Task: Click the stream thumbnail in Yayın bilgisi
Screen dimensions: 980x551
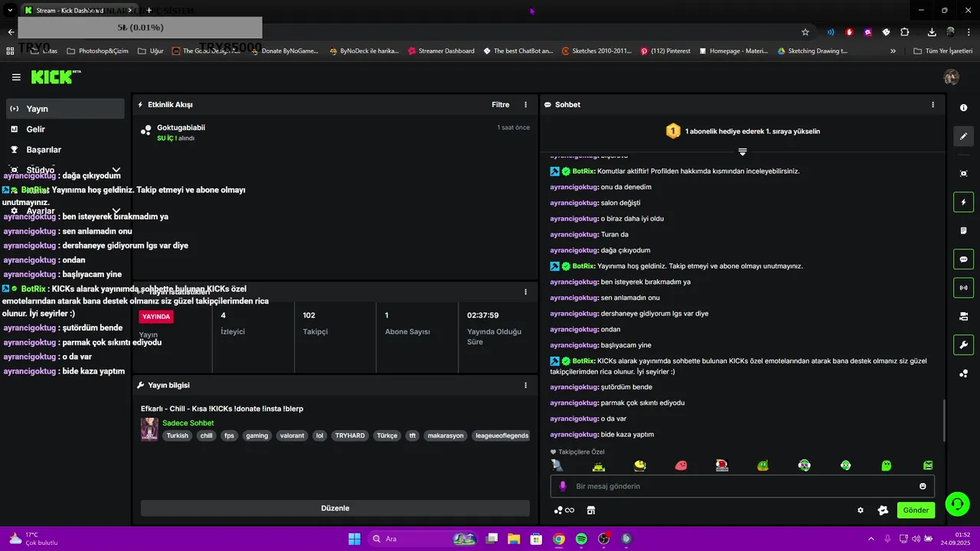Action: point(149,429)
